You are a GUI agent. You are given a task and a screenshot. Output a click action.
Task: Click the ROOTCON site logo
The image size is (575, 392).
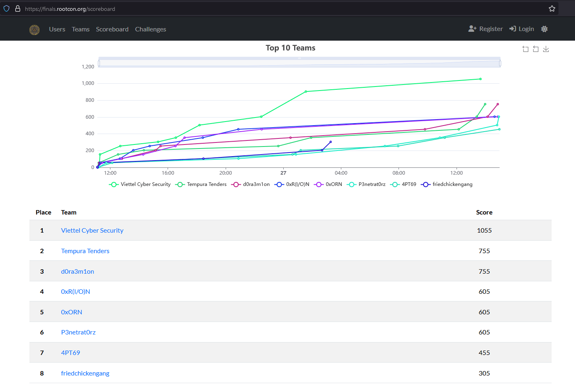pos(35,29)
